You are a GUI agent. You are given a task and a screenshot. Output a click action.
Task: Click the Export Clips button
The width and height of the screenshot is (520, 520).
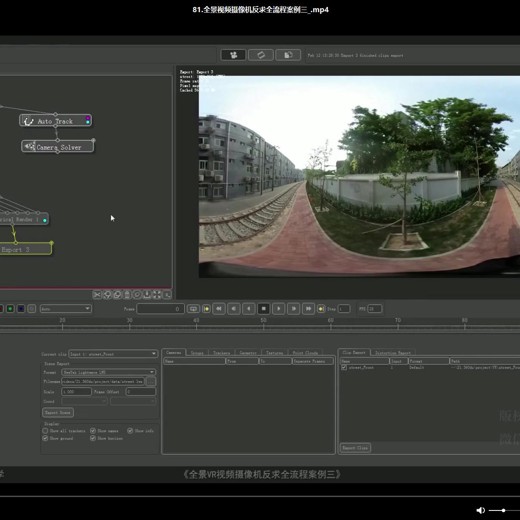[355, 448]
